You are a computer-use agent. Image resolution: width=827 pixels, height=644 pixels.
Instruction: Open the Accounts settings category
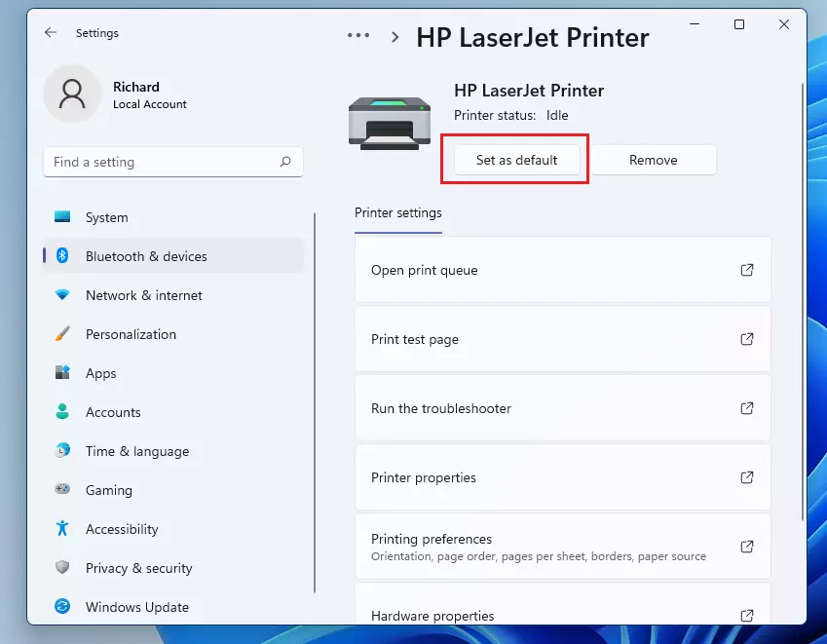click(x=173, y=412)
